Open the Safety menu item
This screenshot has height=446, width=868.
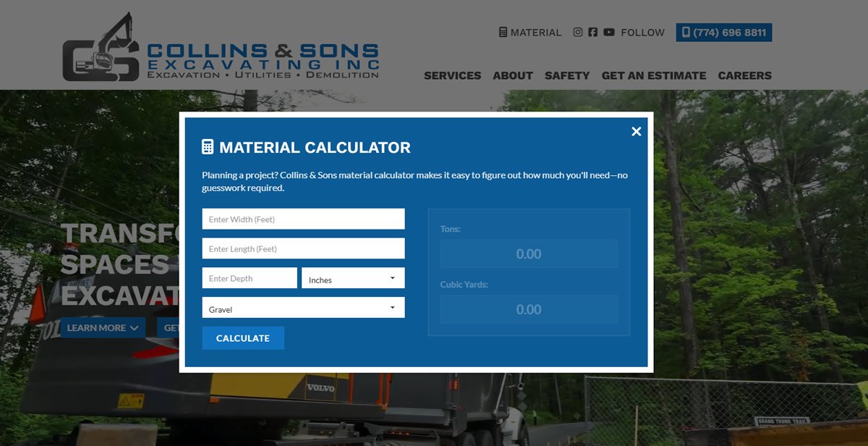click(567, 75)
